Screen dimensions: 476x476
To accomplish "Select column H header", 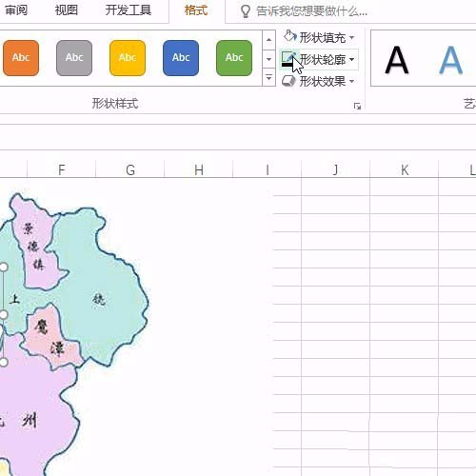I will [199, 169].
